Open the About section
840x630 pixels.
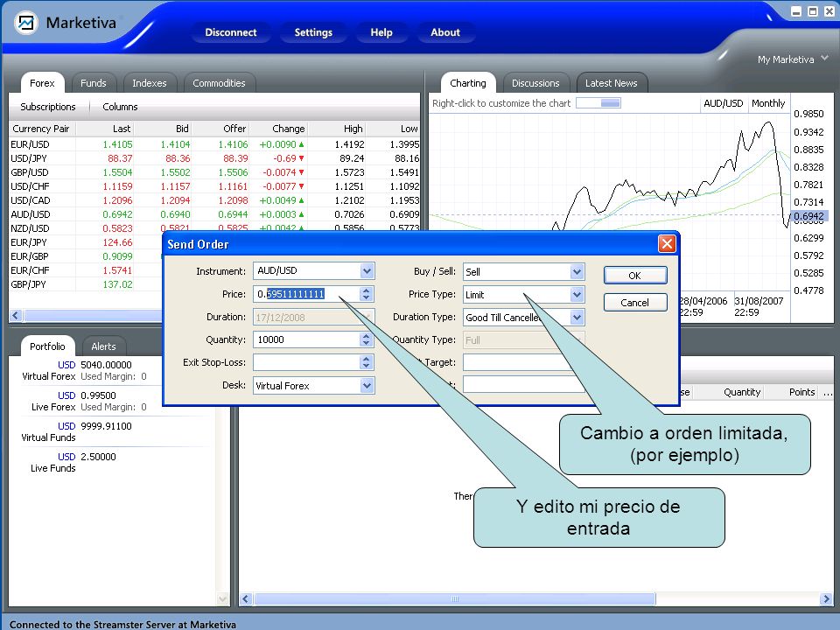point(445,32)
